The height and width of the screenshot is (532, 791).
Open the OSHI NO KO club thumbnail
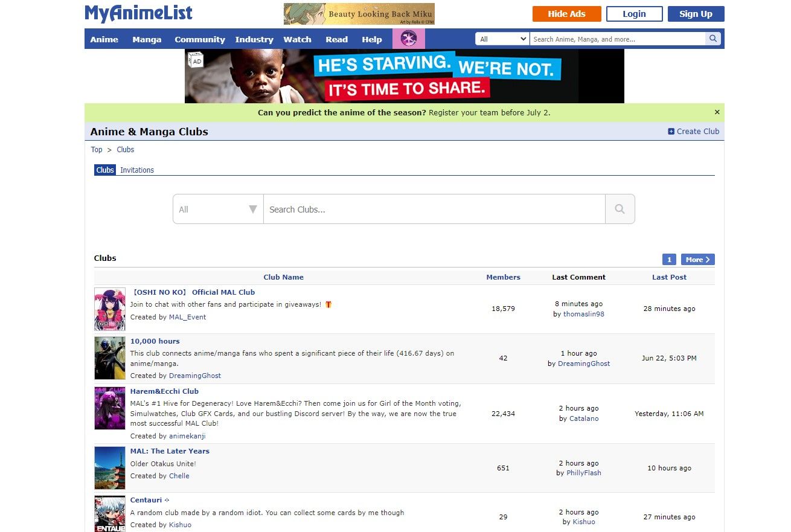pyautogui.click(x=110, y=309)
